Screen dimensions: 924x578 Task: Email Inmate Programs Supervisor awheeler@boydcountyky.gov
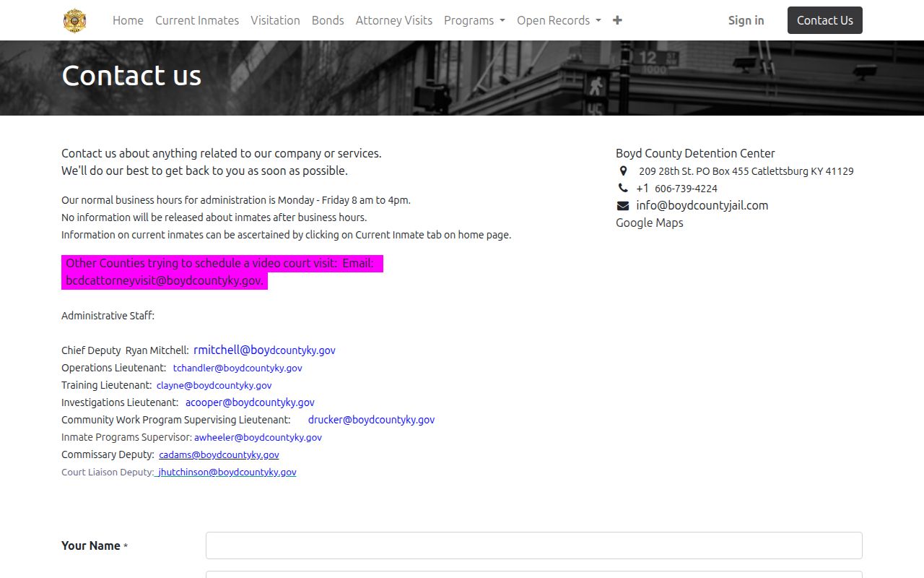click(x=258, y=437)
